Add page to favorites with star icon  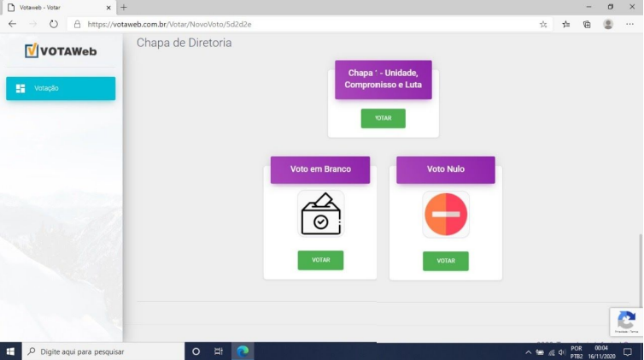coord(543,25)
